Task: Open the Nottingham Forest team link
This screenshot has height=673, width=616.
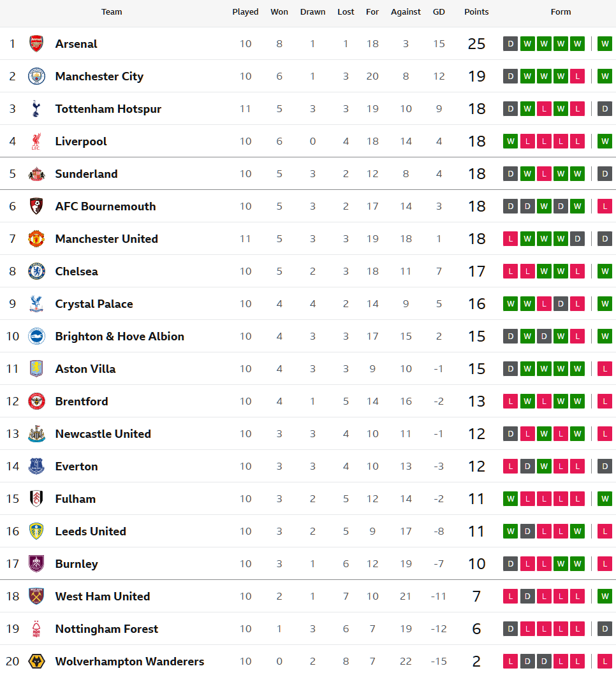Action: click(x=106, y=629)
